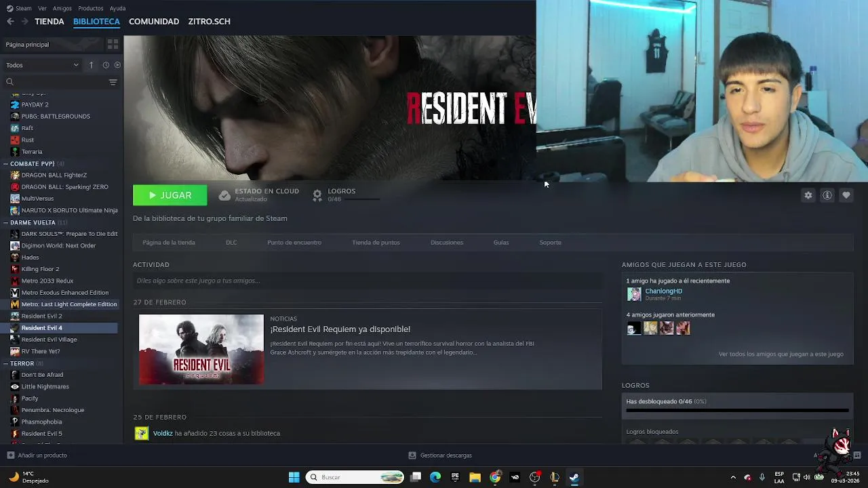Open Discusiones tab
868x488 pixels.
point(447,243)
